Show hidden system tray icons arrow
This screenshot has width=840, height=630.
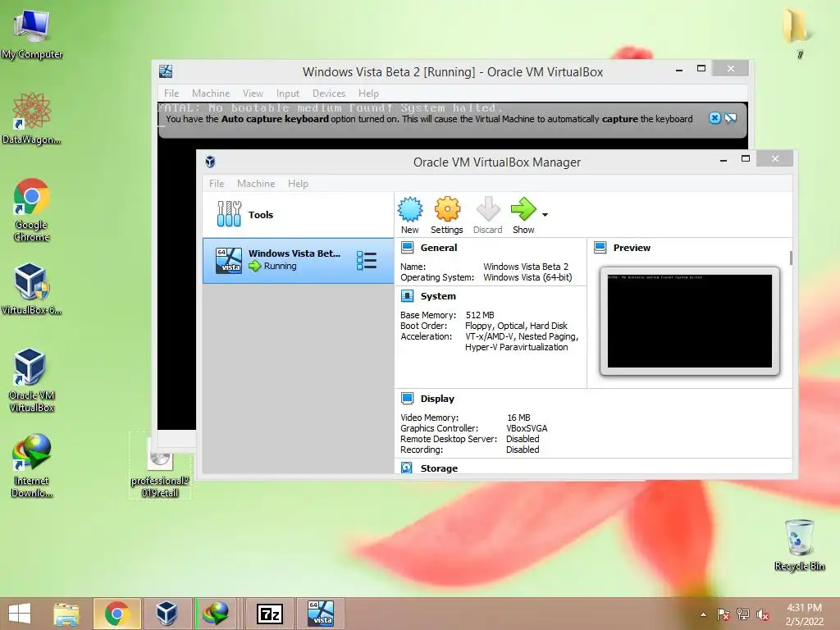pyautogui.click(x=703, y=614)
